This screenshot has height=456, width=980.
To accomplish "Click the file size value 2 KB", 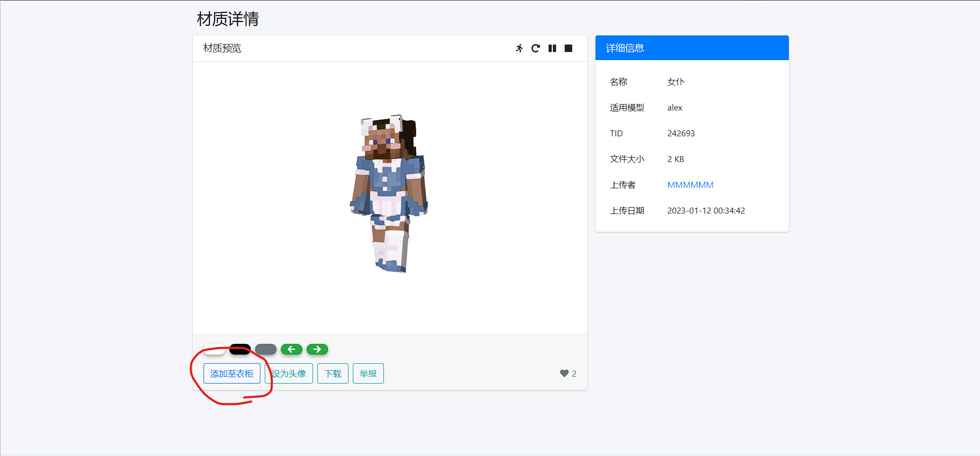I will pyautogui.click(x=676, y=159).
